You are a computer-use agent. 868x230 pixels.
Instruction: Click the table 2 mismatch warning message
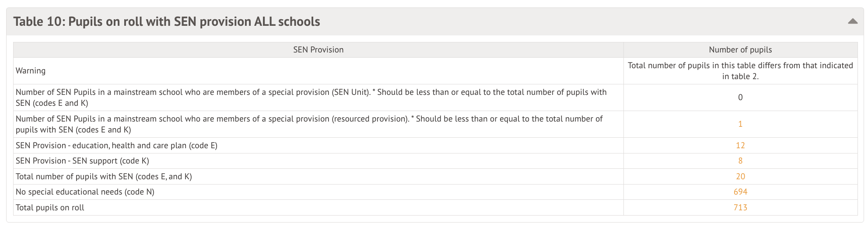[740, 71]
